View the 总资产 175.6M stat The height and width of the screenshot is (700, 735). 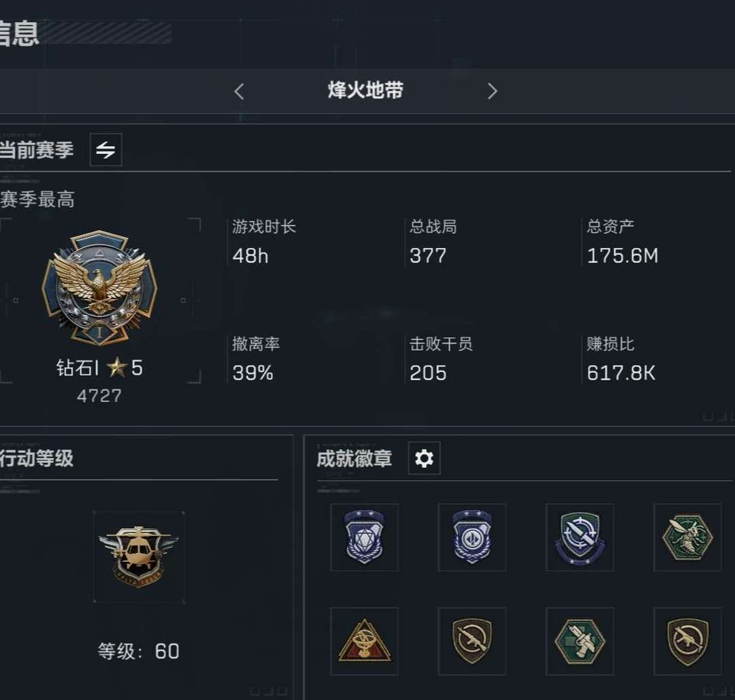623,242
